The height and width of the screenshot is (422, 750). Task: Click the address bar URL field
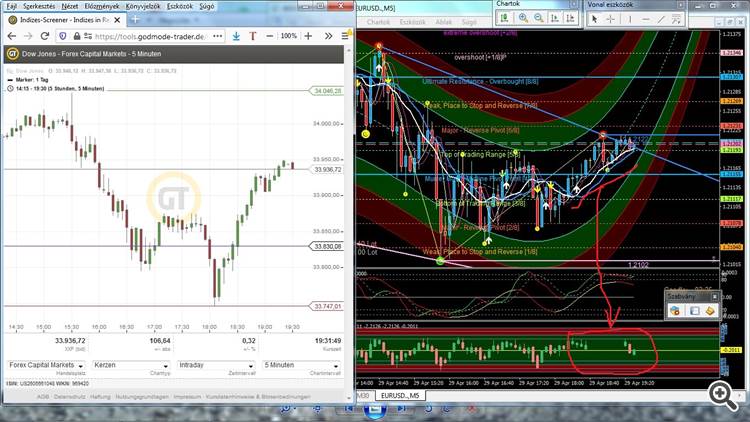150,36
